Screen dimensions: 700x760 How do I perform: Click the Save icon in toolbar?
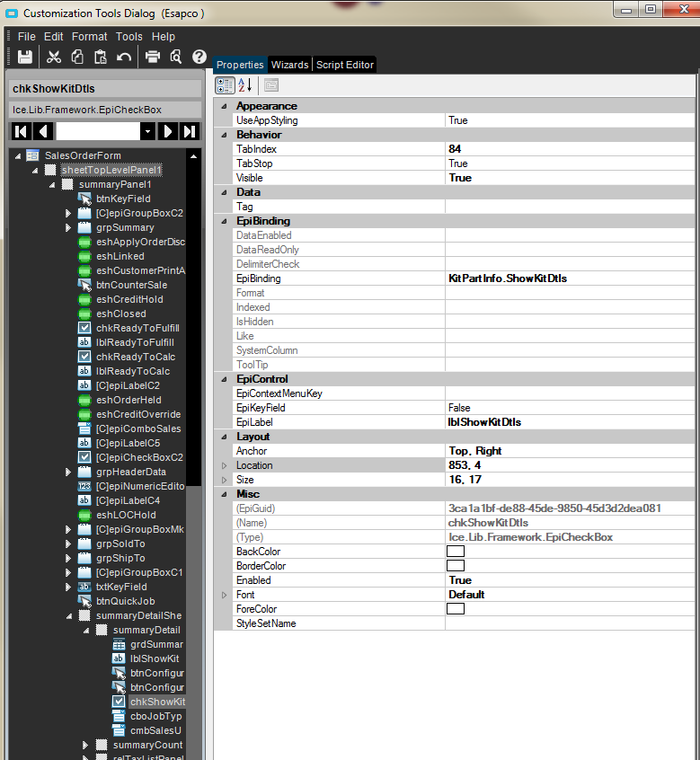click(25, 57)
